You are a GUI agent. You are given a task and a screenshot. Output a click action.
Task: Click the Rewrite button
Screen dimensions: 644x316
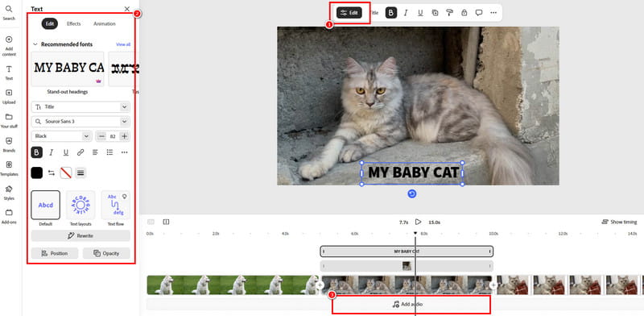[x=80, y=235]
